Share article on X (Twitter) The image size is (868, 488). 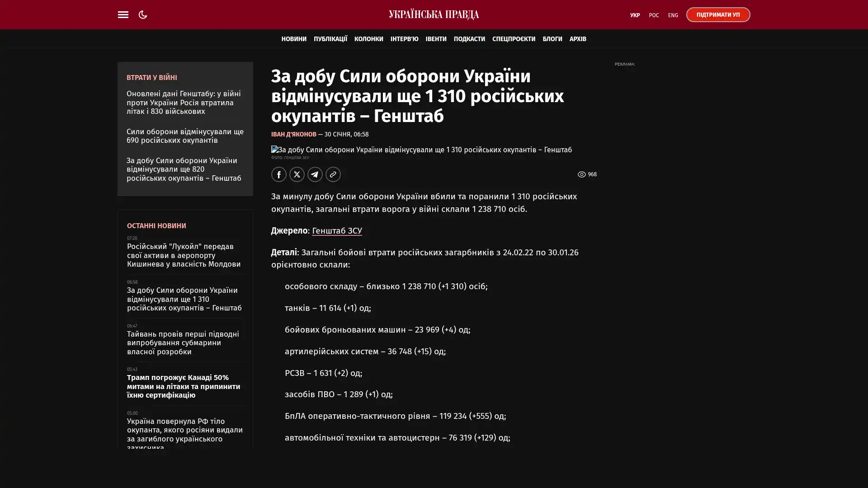[x=297, y=174]
